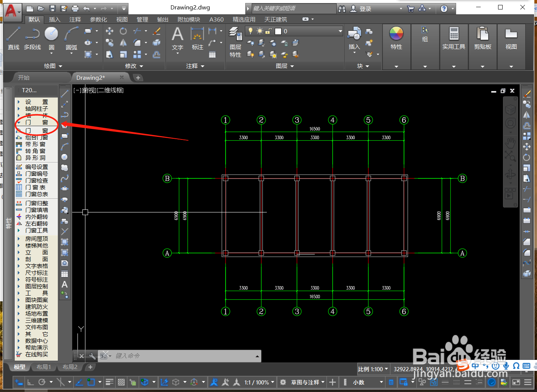Open the help question mark icon
Screen dimensions: 537x392
(444, 8)
